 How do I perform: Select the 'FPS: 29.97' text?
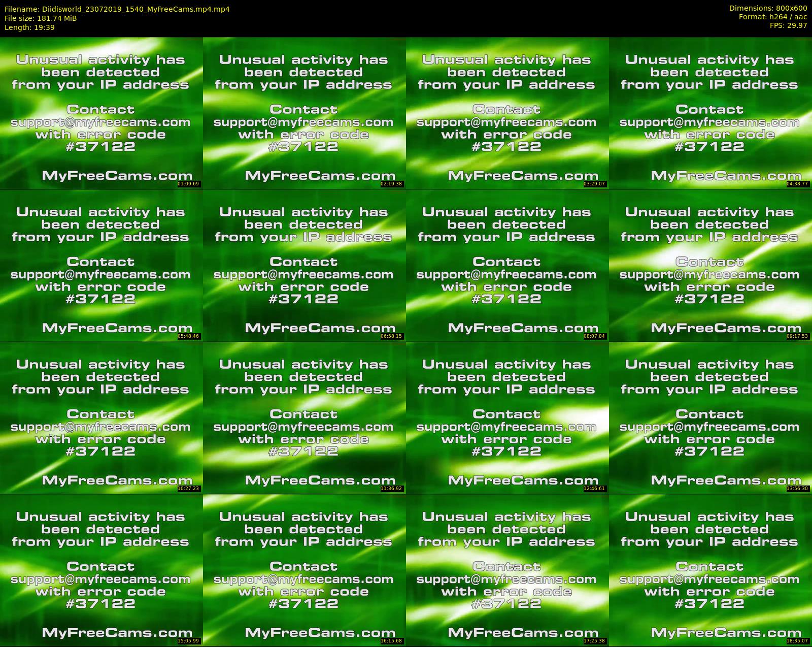tap(788, 25)
